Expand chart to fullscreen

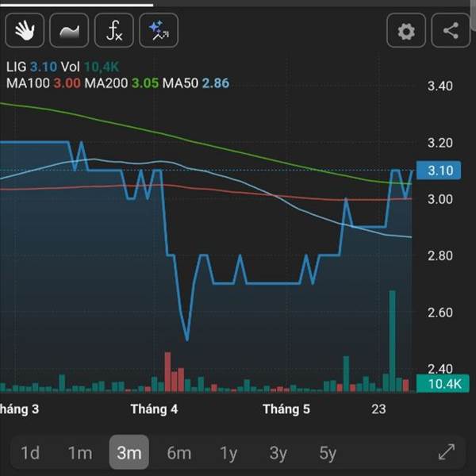(x=447, y=452)
